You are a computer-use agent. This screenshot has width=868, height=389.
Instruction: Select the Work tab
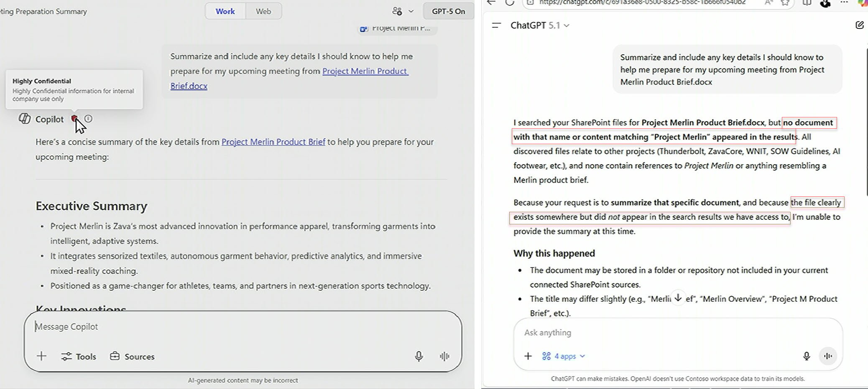225,11
